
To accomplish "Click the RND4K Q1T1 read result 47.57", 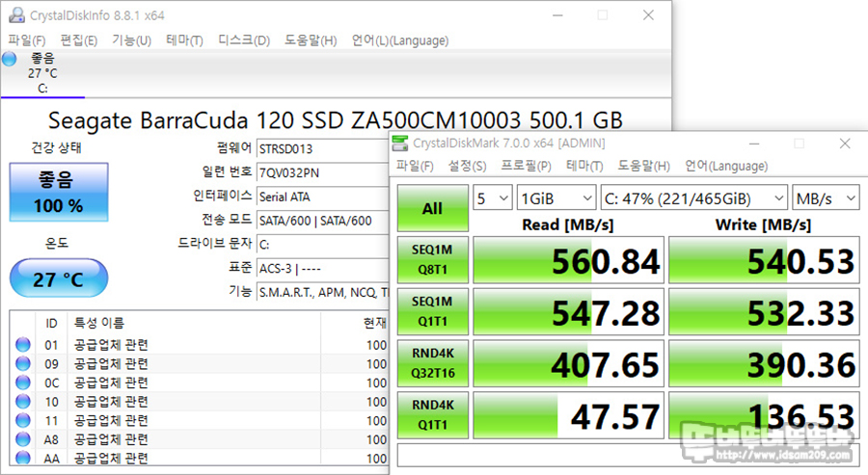I will point(568,415).
